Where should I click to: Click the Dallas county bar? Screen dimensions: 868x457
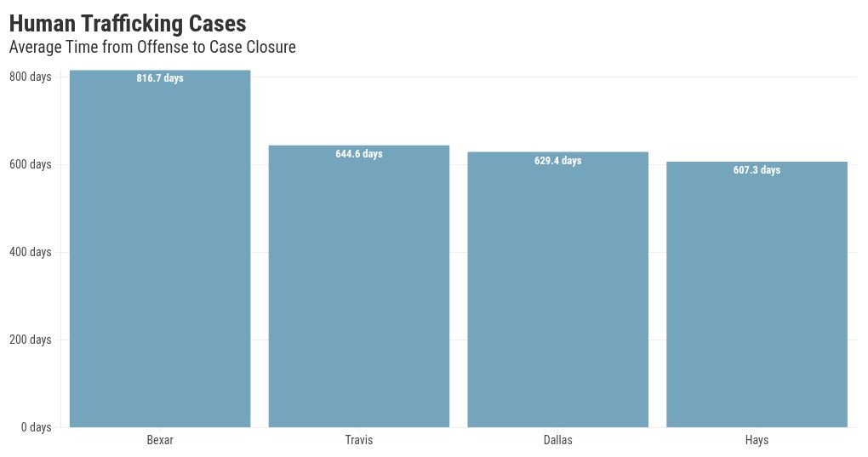(x=557, y=294)
